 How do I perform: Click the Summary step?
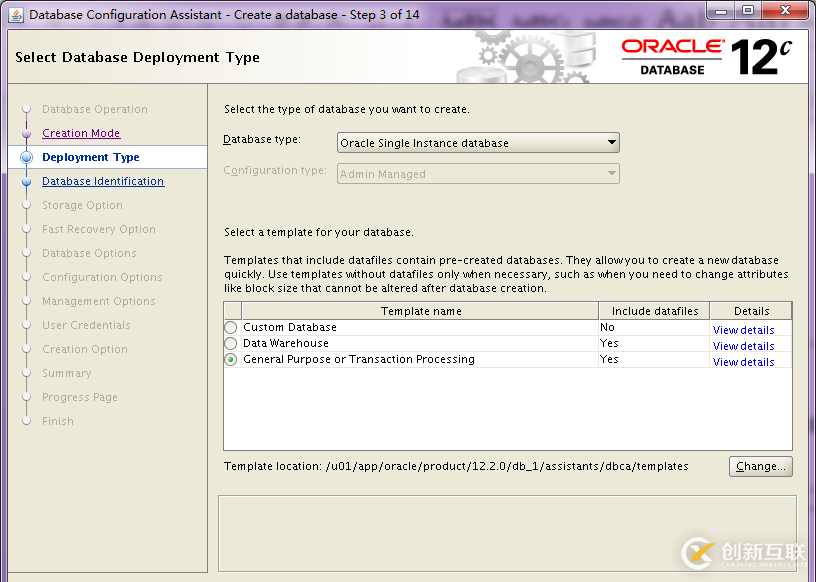67,373
